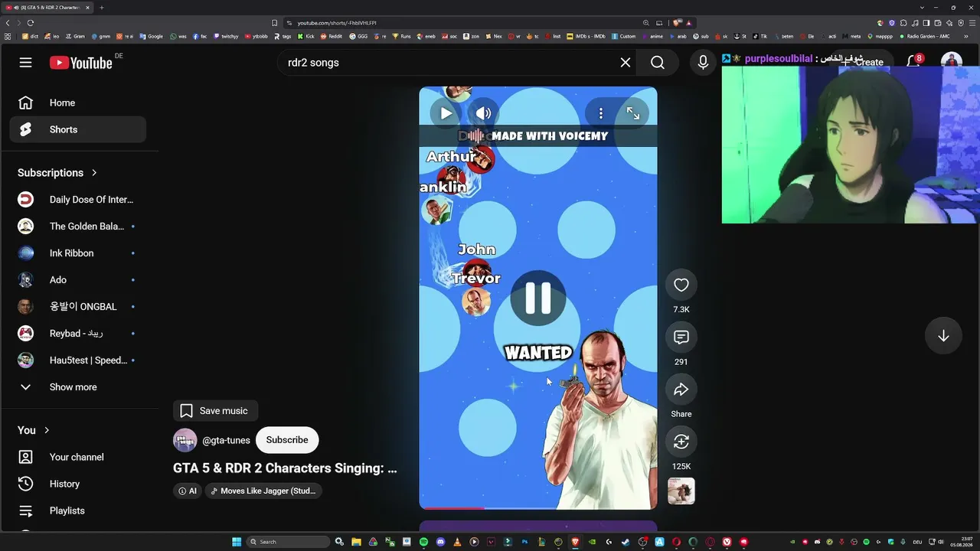Like the Short
The image size is (980, 551).
coord(681,285)
